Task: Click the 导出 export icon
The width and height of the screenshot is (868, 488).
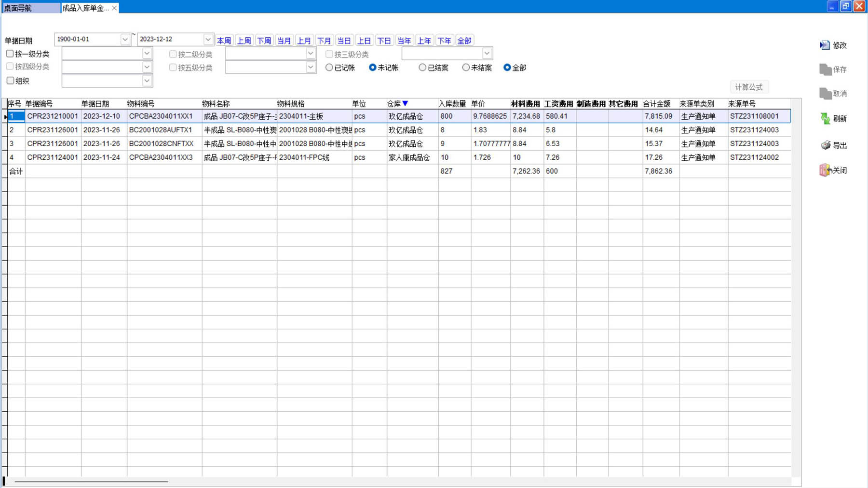Action: [x=826, y=145]
